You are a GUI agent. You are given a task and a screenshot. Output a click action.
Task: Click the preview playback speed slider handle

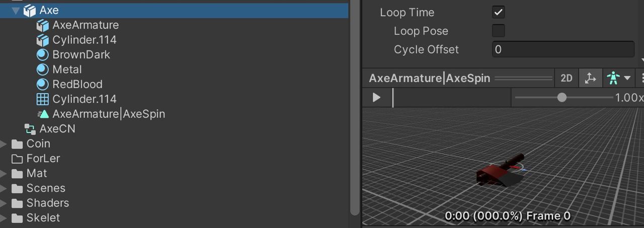(x=562, y=97)
